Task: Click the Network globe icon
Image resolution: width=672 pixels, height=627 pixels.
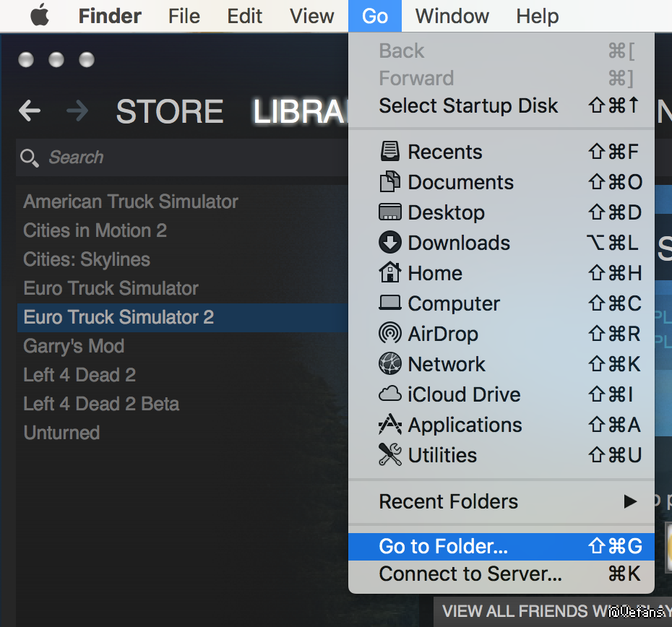Action: pos(389,364)
